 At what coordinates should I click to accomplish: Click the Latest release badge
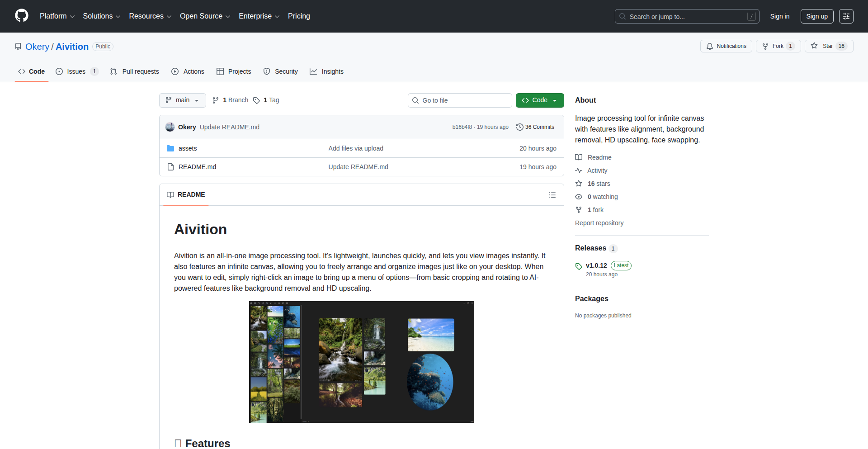tap(621, 265)
